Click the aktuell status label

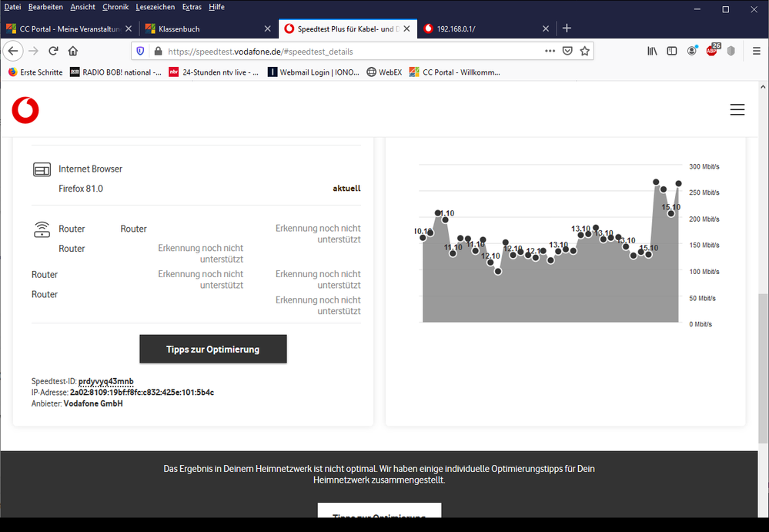[346, 189]
